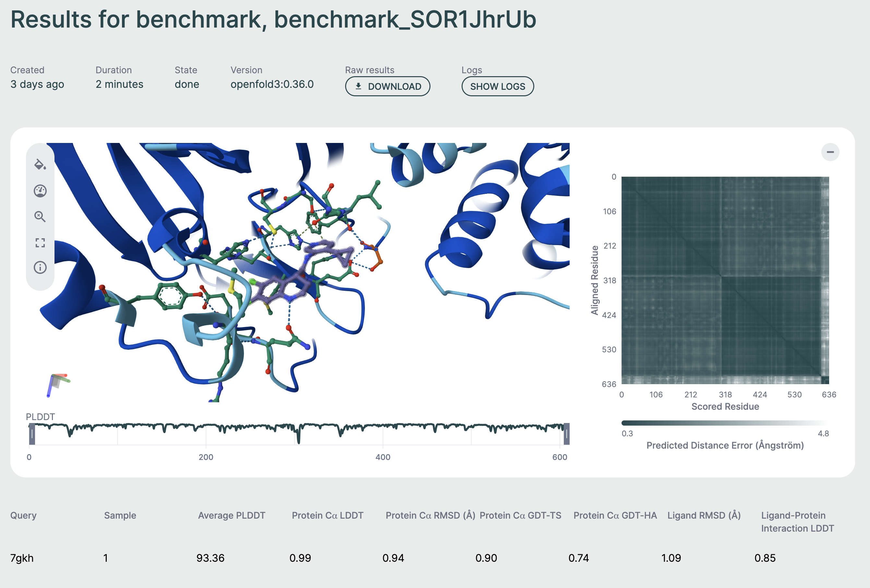Click the Average PLDDT column header
Screen dimensions: 870x588
(231, 515)
